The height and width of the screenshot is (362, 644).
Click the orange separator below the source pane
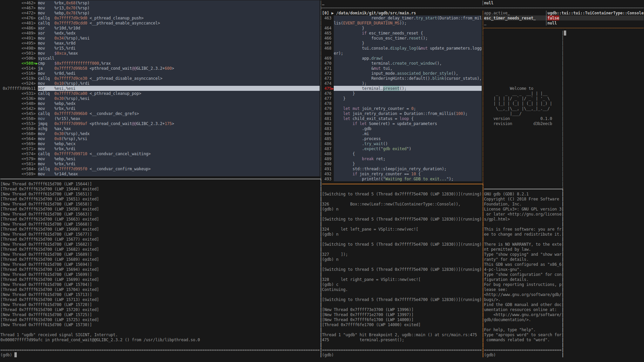point(402,184)
